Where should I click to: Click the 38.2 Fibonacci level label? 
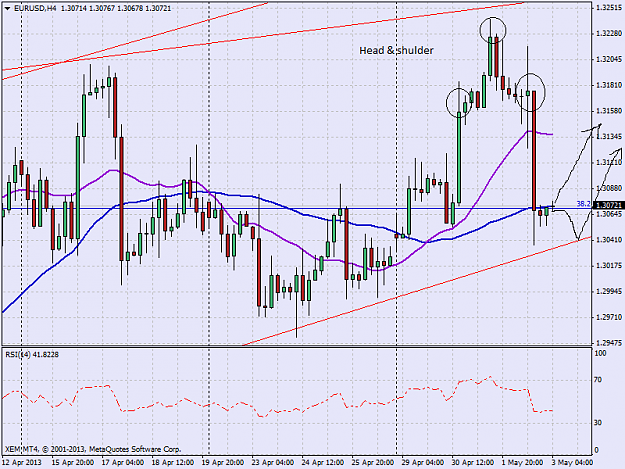click(x=584, y=204)
